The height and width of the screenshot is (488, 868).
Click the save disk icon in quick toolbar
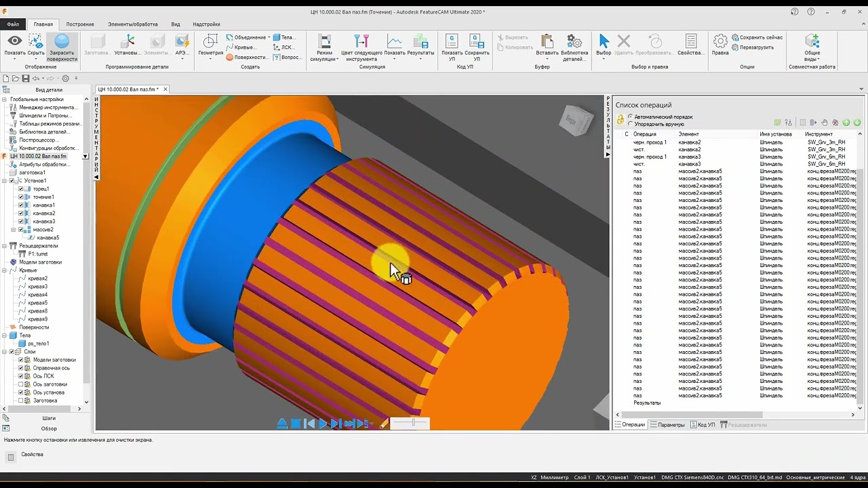25,79
